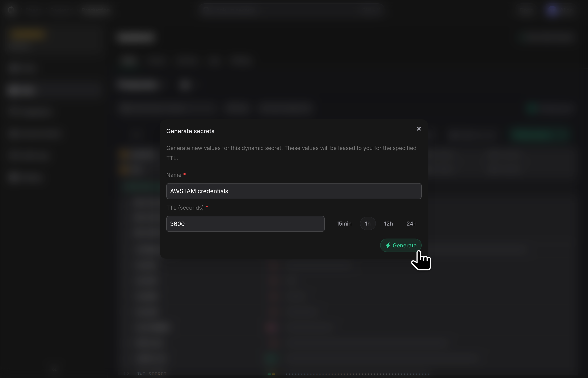Click the dynamic secret description text
This screenshot has width=588, height=378.
coord(291,153)
